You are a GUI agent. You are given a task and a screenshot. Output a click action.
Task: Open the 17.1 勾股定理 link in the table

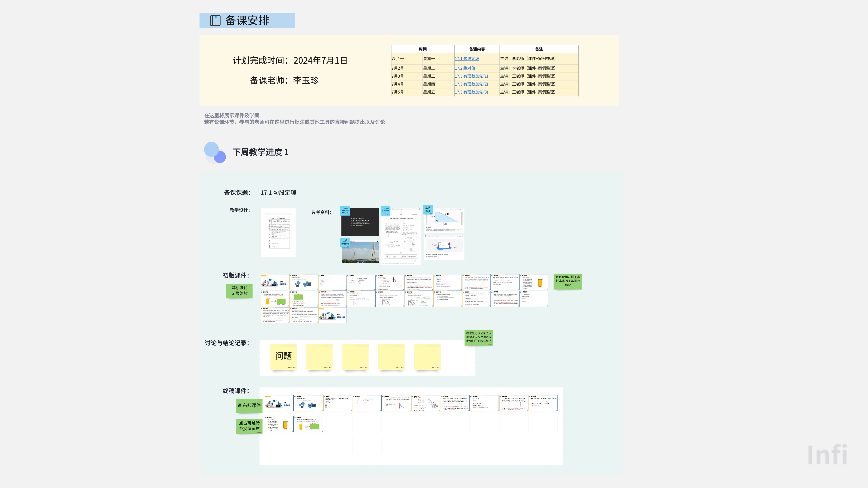point(467,59)
